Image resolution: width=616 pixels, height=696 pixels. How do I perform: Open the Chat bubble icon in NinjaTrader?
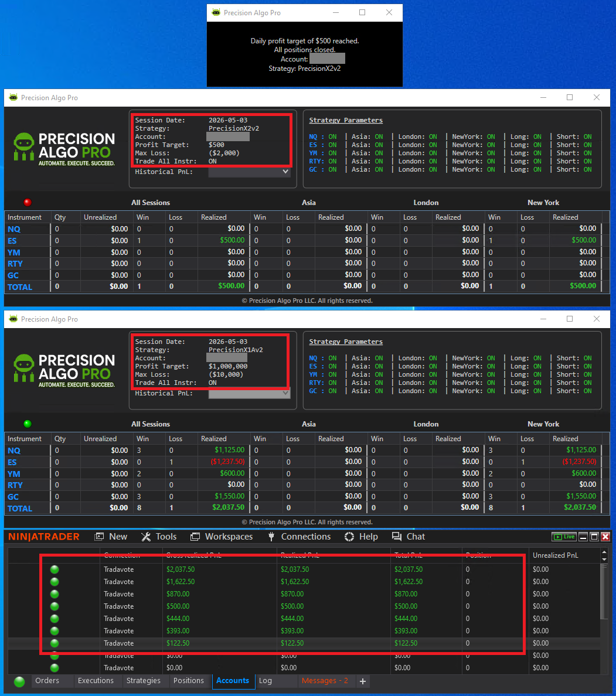click(397, 537)
